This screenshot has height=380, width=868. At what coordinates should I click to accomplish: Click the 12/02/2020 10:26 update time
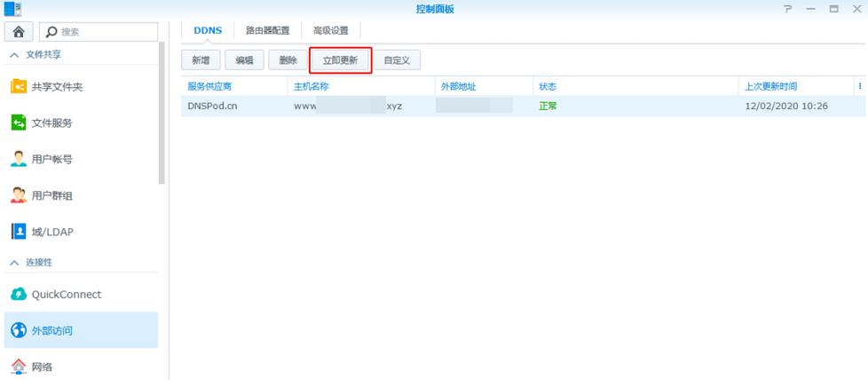[786, 106]
